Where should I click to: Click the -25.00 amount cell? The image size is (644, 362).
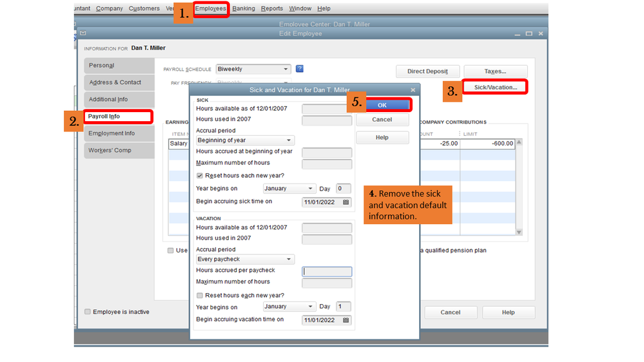[440, 144]
